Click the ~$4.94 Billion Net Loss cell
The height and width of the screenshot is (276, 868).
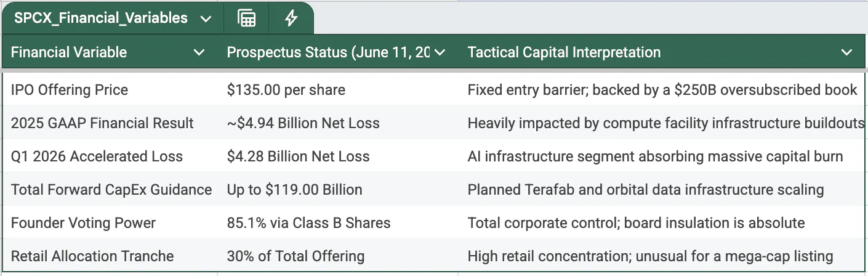(337, 123)
